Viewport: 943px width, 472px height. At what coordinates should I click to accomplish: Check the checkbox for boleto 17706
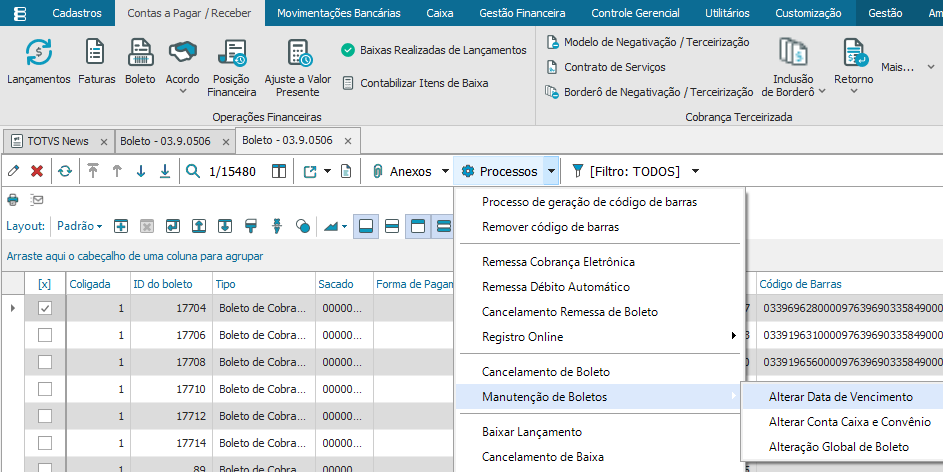[x=44, y=335]
